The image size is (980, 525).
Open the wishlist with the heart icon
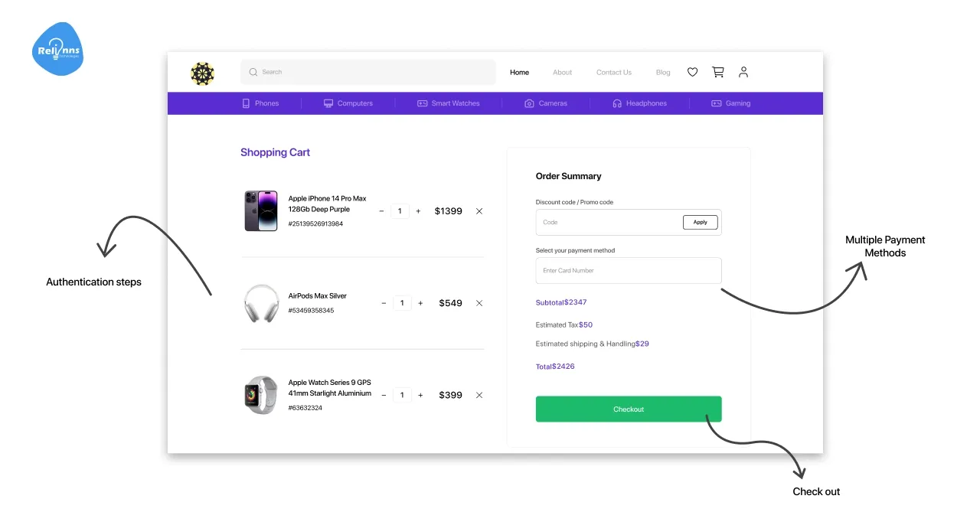coord(692,71)
